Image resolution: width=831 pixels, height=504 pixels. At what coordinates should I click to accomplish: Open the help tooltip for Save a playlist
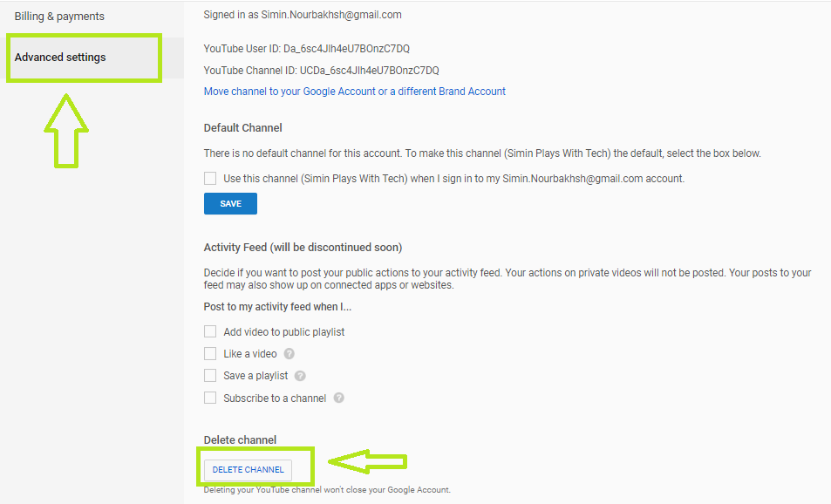pos(300,376)
